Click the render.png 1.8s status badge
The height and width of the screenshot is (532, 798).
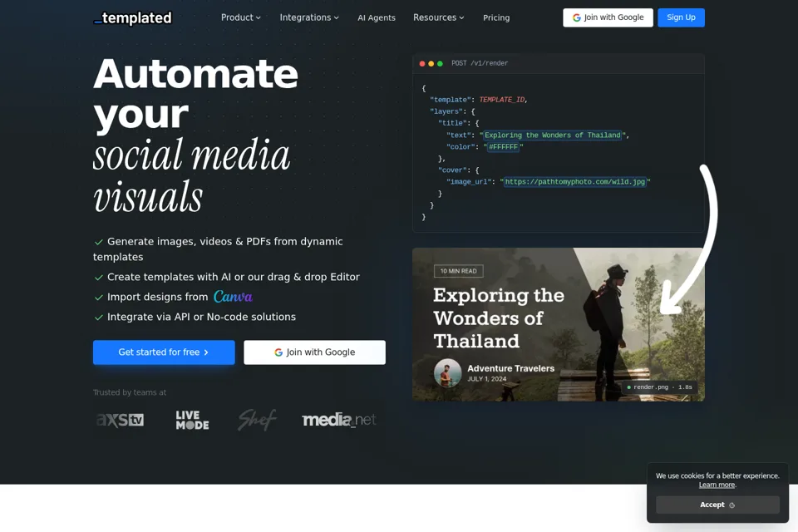(x=659, y=387)
